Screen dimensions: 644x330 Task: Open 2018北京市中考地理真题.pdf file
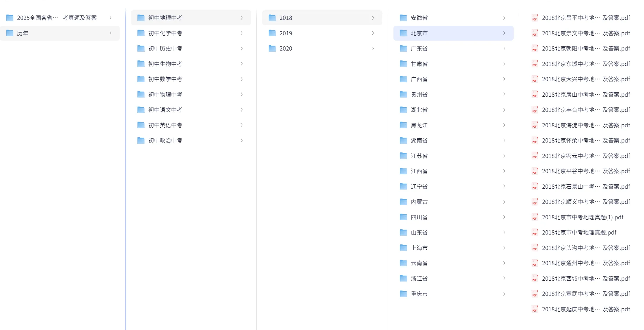[579, 232]
